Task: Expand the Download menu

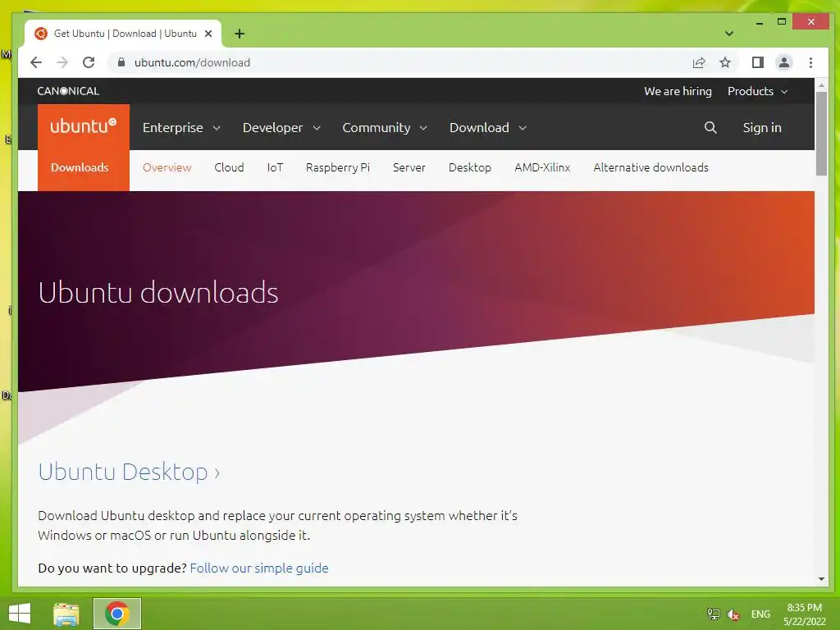Action: pyautogui.click(x=488, y=127)
